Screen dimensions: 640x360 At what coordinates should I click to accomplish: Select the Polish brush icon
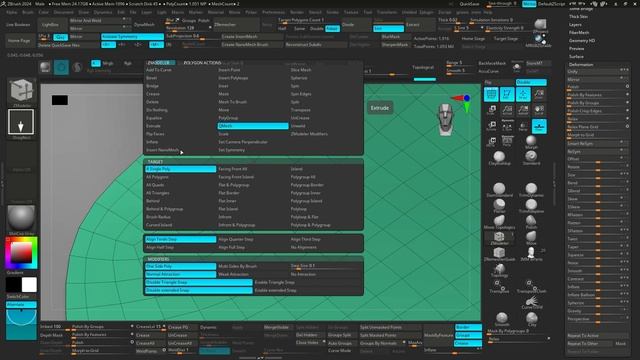click(x=531, y=222)
